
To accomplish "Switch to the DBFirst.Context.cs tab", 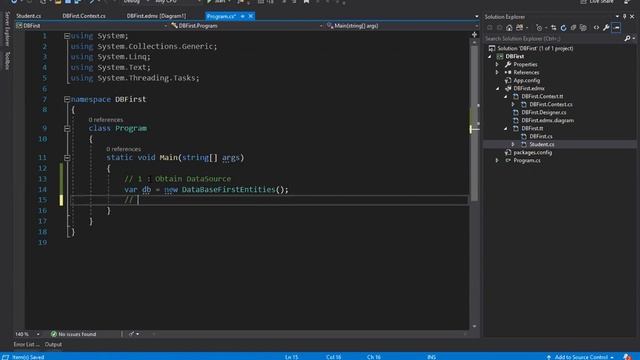I will (x=84, y=16).
